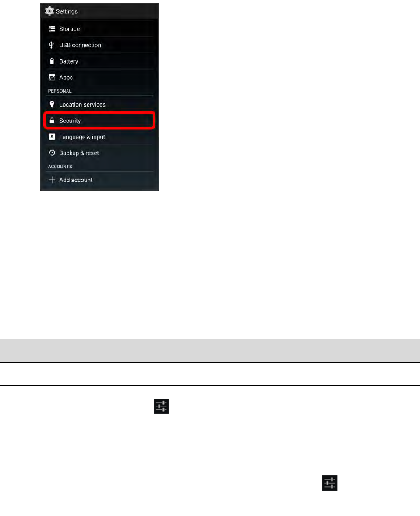Click the Language & input letter icon
The height and width of the screenshot is (516, 420).
[x=52, y=137]
